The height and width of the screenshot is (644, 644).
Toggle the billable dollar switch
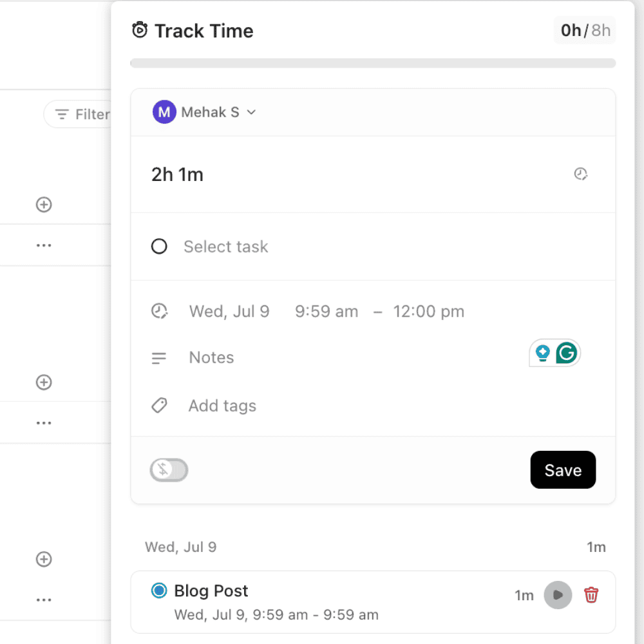click(169, 470)
